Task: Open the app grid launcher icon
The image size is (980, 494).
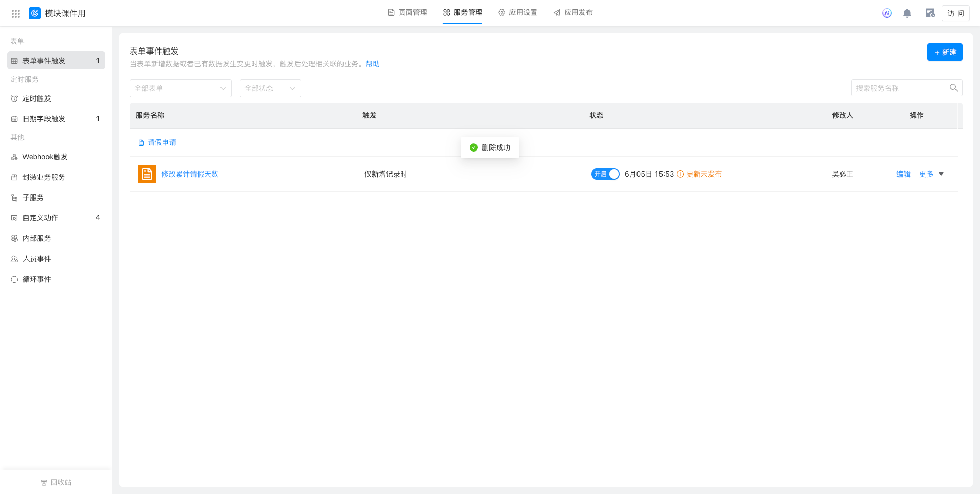Action: tap(16, 14)
